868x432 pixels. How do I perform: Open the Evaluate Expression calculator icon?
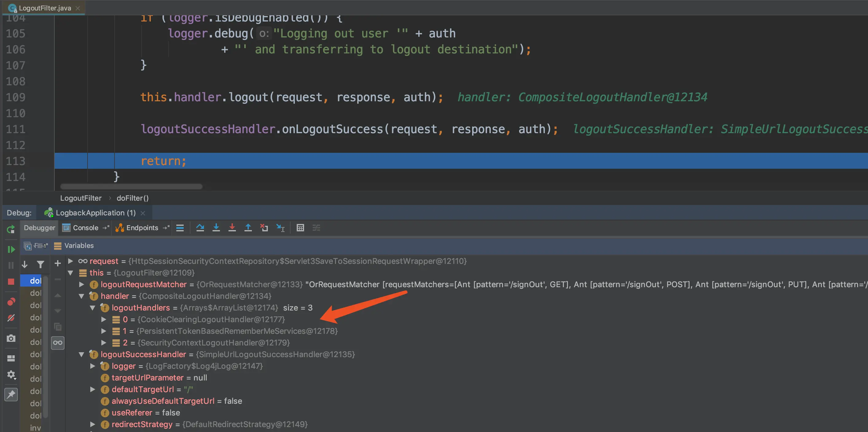click(300, 228)
